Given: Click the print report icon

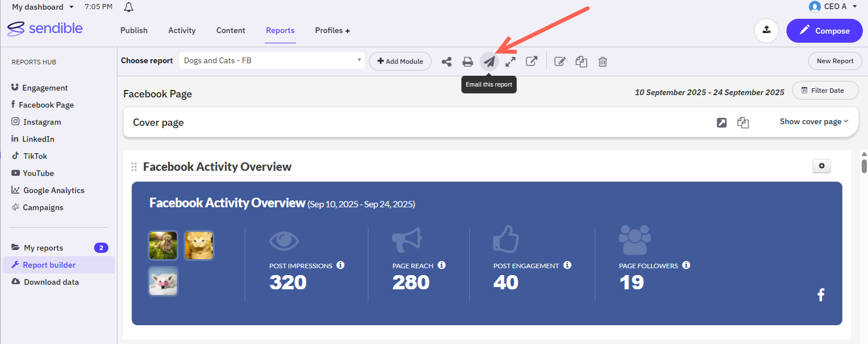Looking at the screenshot, I should coord(468,62).
